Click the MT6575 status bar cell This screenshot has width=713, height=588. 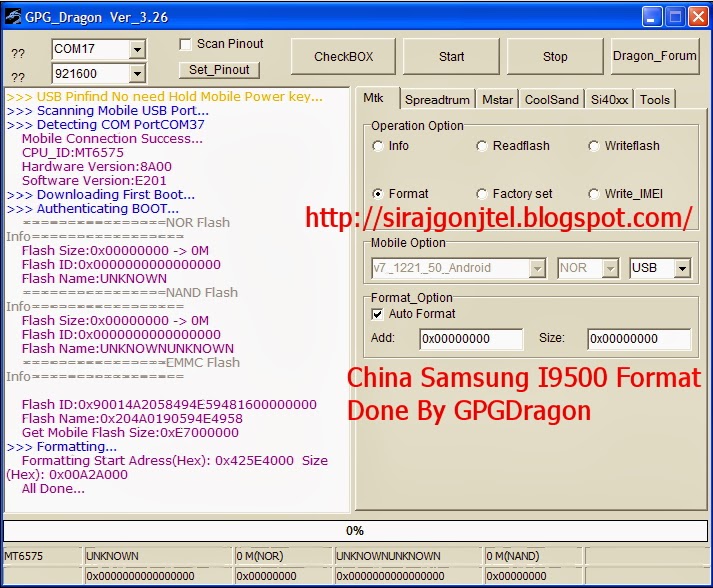tap(42, 556)
